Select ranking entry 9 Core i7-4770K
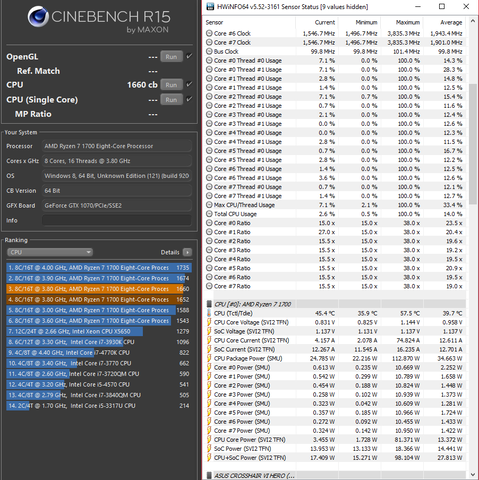This screenshot has width=479, height=480. [99, 353]
